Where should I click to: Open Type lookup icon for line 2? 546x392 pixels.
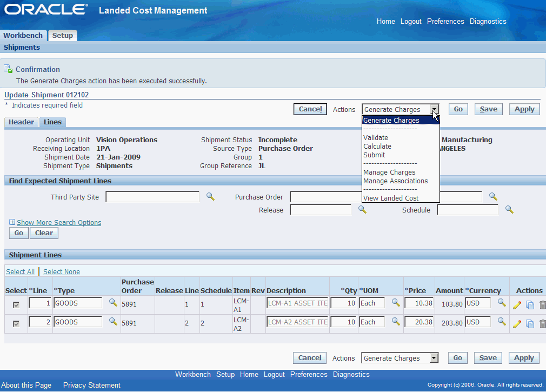(113, 321)
